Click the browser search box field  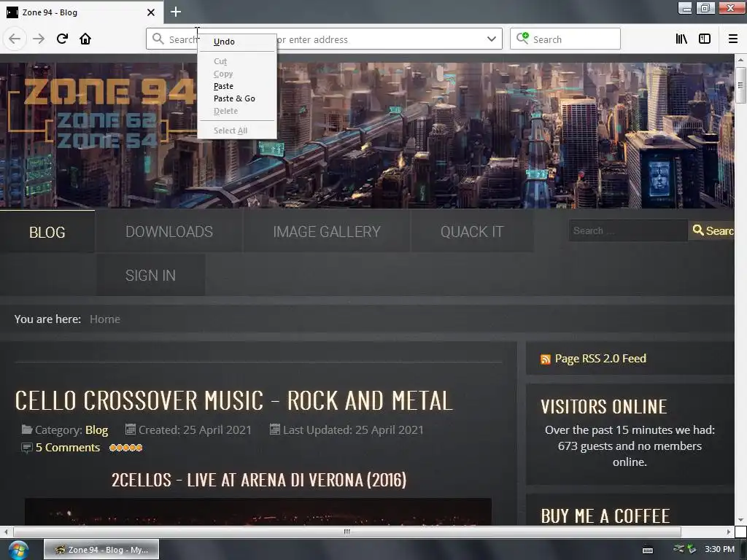565,39
